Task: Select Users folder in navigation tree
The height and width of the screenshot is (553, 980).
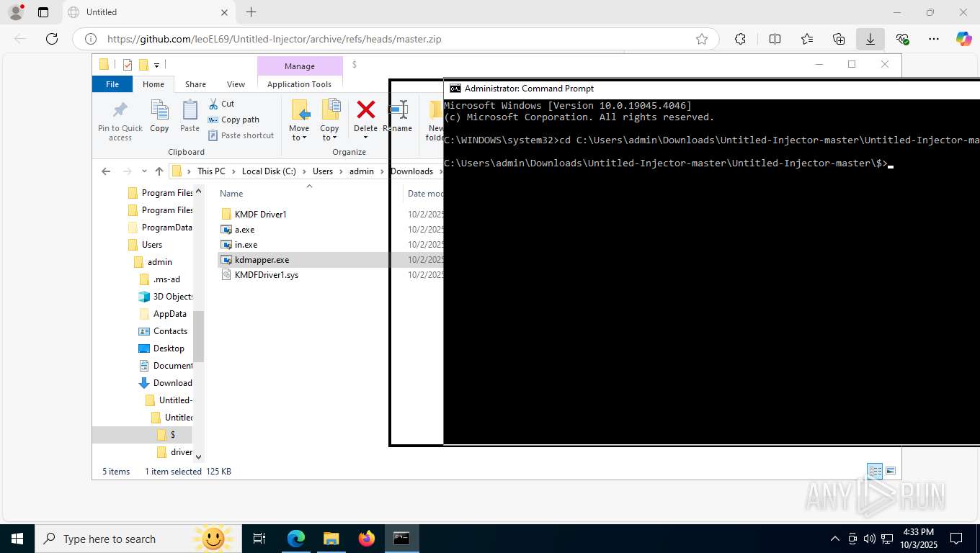Action: [146, 245]
